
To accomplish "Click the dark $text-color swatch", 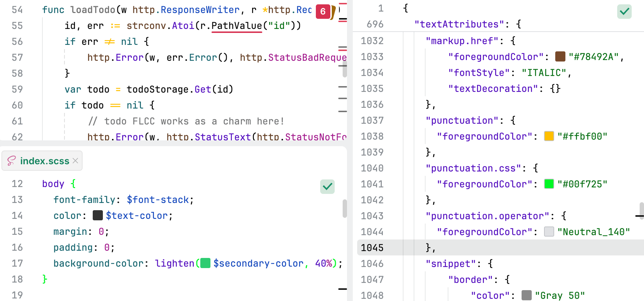I will 98,216.
